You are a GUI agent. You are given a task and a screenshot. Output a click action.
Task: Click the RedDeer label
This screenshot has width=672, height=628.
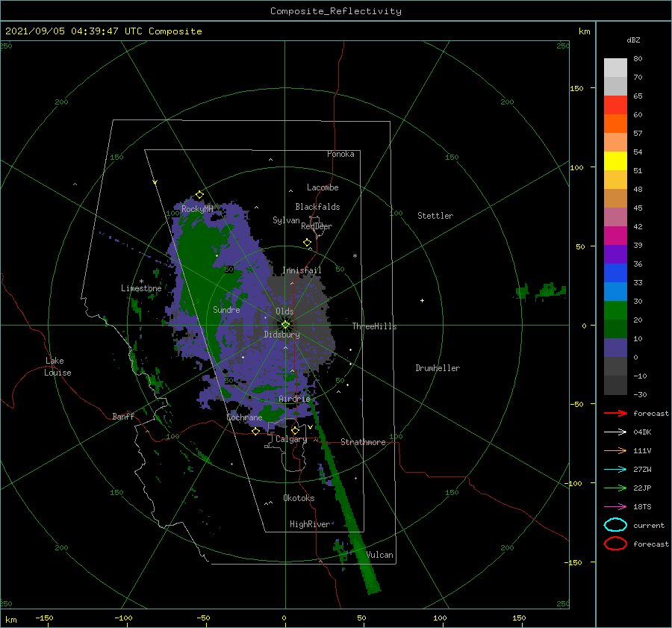[317, 226]
